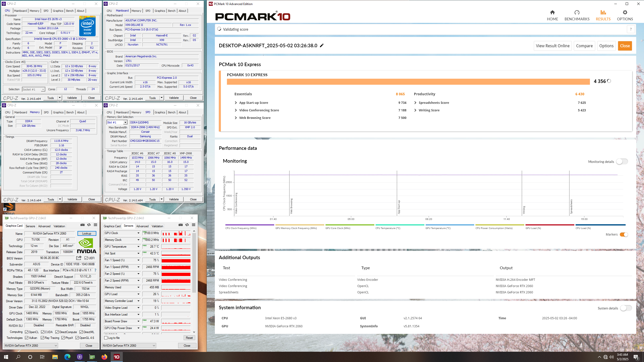Open hamburger menu in GPU-Z Sensors window
The image size is (644, 362).
click(x=193, y=225)
